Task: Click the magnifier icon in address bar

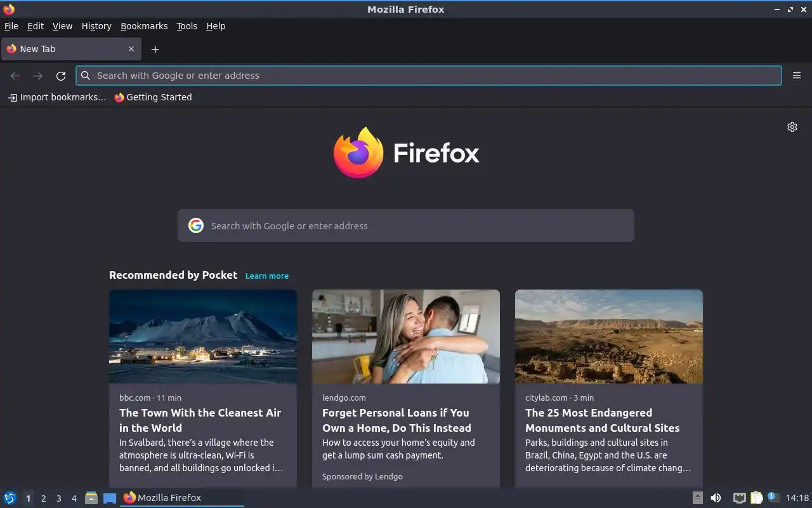Action: 86,76
